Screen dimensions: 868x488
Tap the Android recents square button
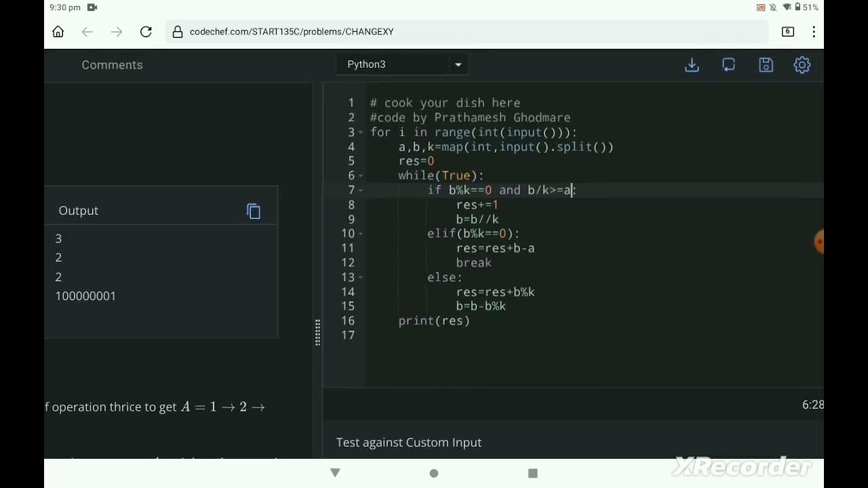[x=533, y=473]
